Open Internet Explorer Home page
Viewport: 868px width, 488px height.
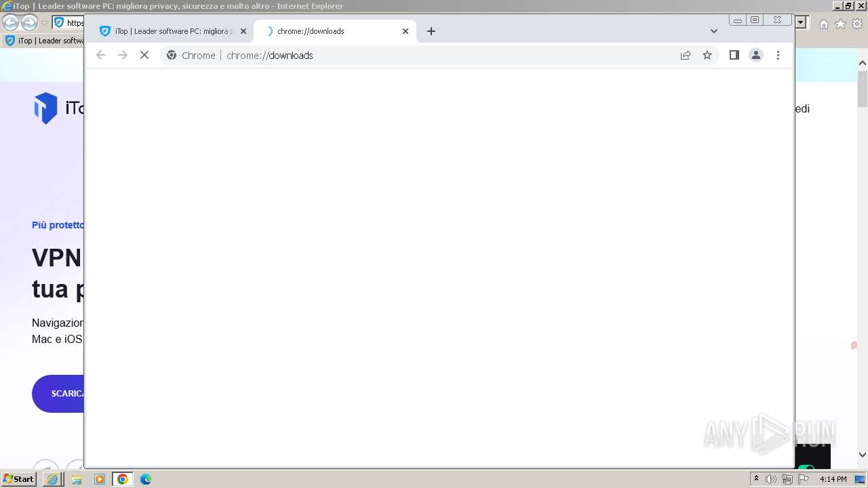[x=823, y=24]
